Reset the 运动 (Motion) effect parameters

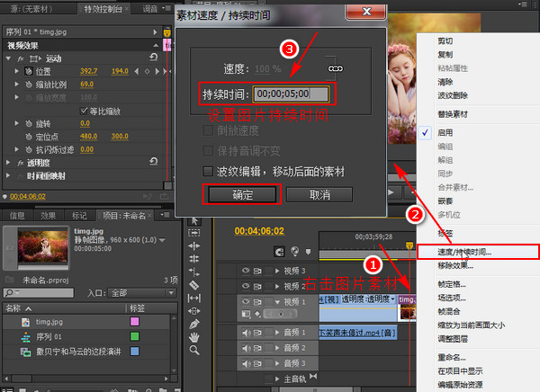(153, 57)
